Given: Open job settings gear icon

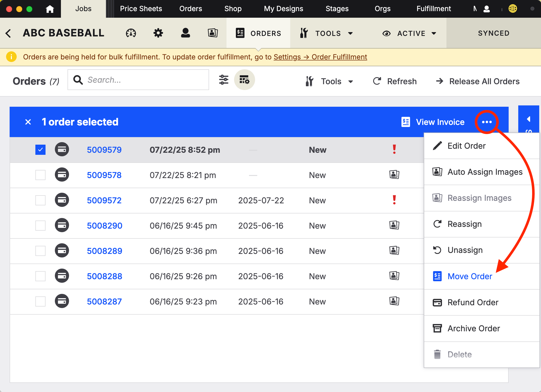Looking at the screenshot, I should [158, 33].
